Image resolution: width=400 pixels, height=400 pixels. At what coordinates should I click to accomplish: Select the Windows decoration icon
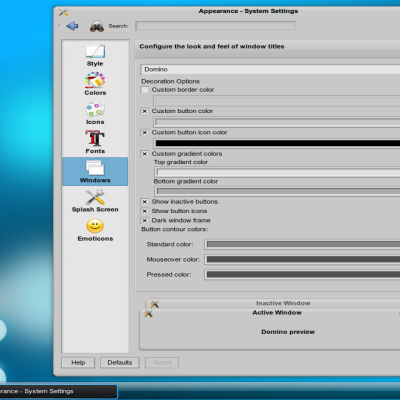coord(95,168)
